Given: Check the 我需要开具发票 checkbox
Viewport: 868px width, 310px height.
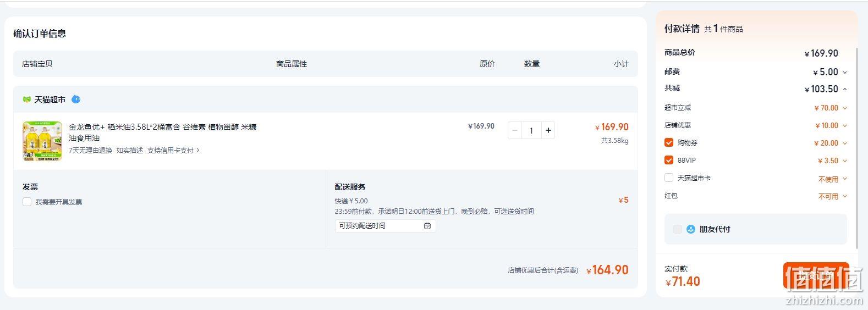Looking at the screenshot, I should tap(27, 202).
